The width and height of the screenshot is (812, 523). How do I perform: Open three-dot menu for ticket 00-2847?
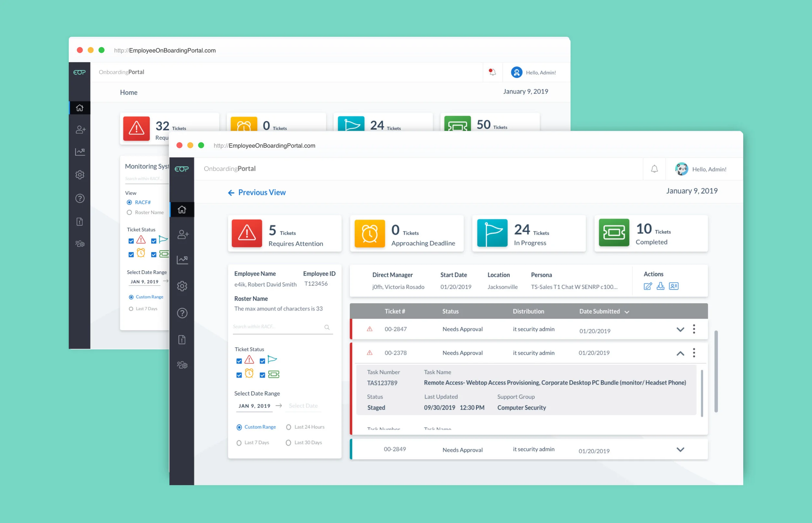(x=694, y=329)
